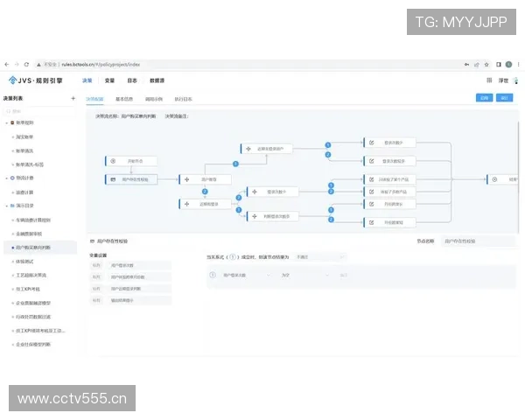
Task: Click the 用户存在性校验 node in flowchart
Action: pyautogui.click(x=134, y=179)
